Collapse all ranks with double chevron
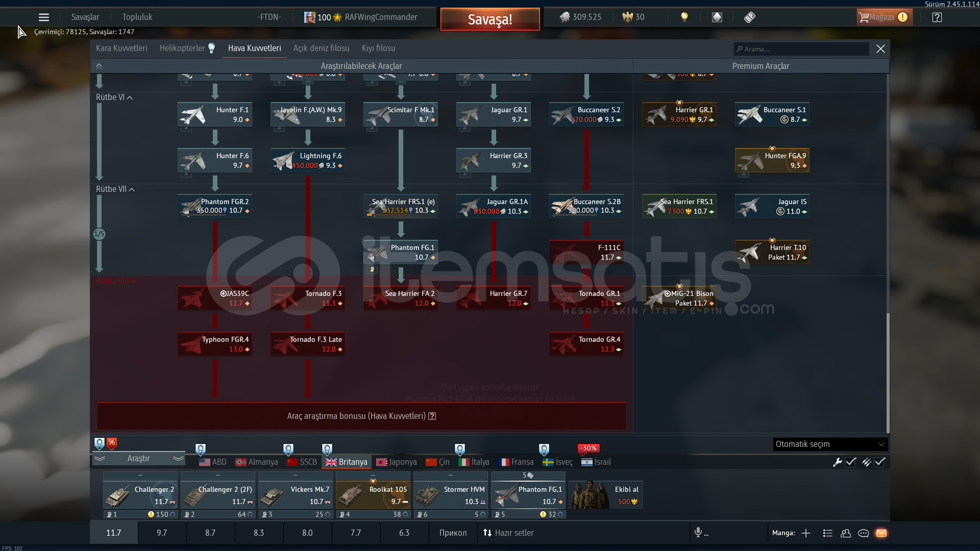Image resolution: width=980 pixels, height=551 pixels. [99, 66]
